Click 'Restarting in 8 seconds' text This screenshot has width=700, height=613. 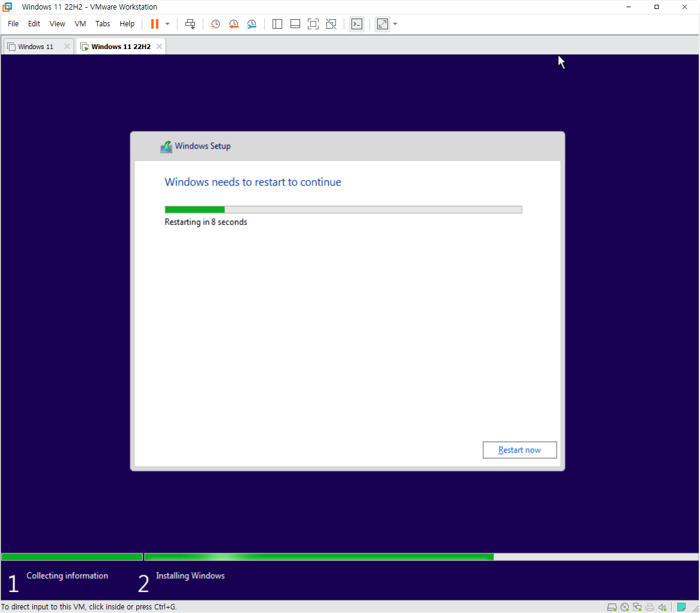[206, 222]
